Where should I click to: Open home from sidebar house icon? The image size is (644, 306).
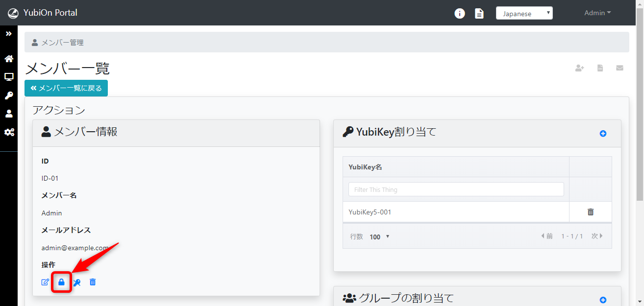(9, 59)
